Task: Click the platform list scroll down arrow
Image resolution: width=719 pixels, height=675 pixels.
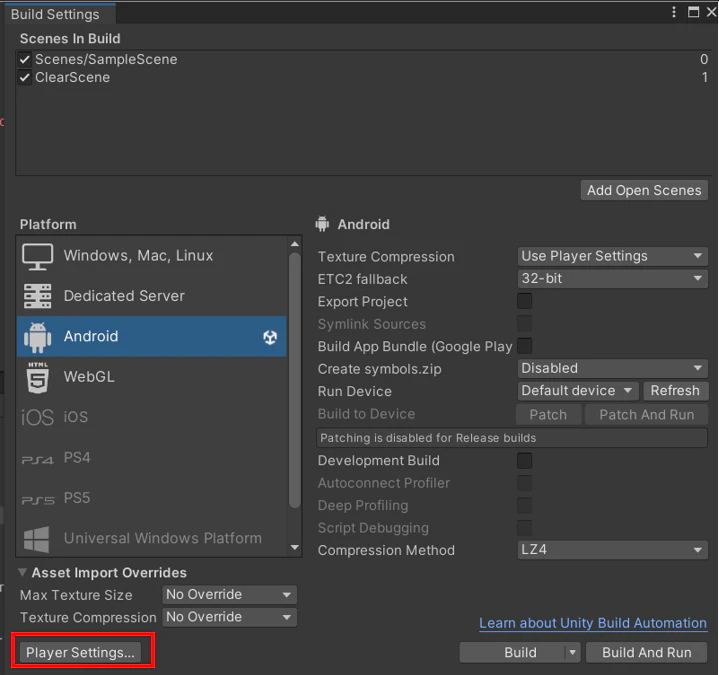Action: point(295,548)
